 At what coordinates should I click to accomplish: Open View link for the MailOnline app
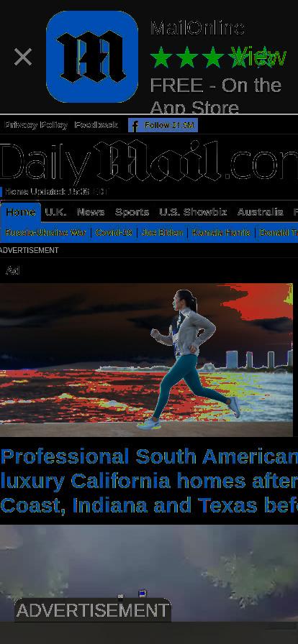click(258, 57)
